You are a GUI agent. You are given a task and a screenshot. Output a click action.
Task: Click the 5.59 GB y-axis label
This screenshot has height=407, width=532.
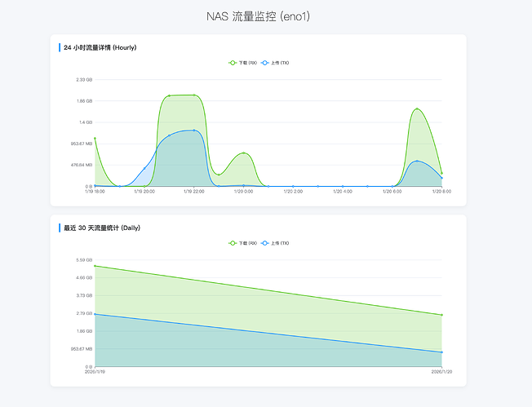point(84,260)
